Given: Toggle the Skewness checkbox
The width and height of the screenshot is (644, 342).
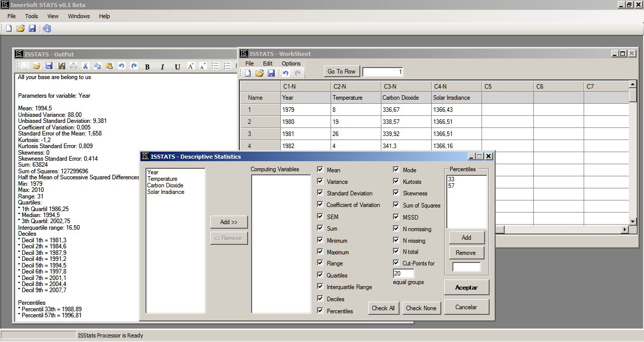Looking at the screenshot, I should 396,193.
